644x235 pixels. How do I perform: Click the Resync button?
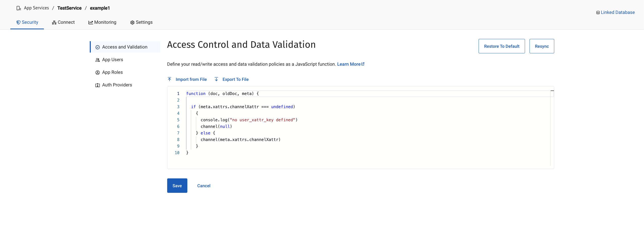coord(542,46)
